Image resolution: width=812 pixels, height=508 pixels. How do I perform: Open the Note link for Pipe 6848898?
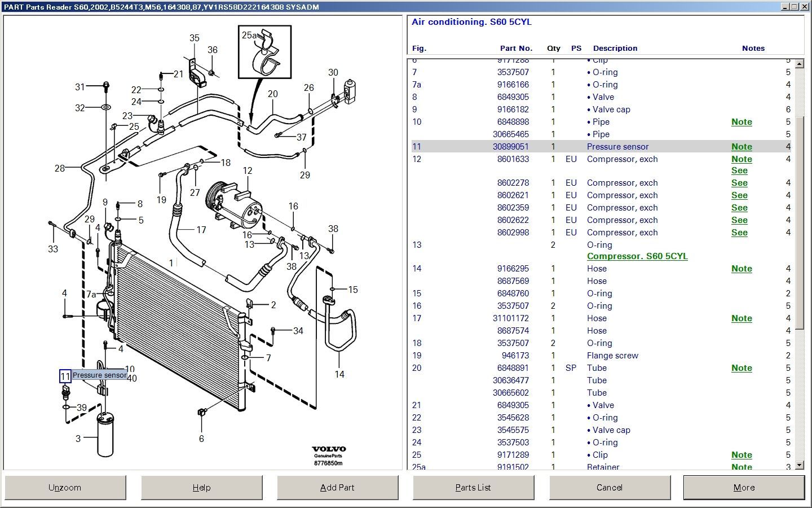pos(742,122)
